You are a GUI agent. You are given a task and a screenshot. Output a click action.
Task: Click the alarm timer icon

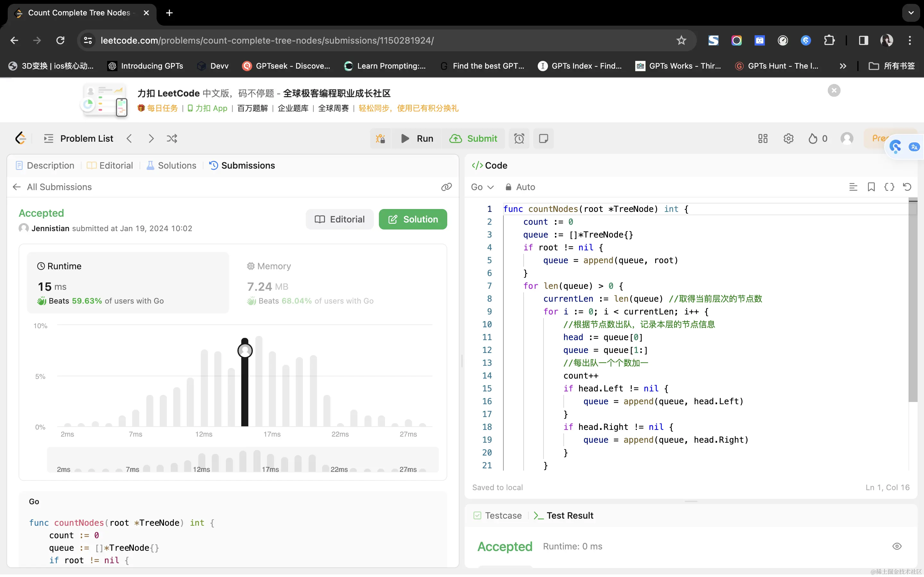click(x=519, y=138)
